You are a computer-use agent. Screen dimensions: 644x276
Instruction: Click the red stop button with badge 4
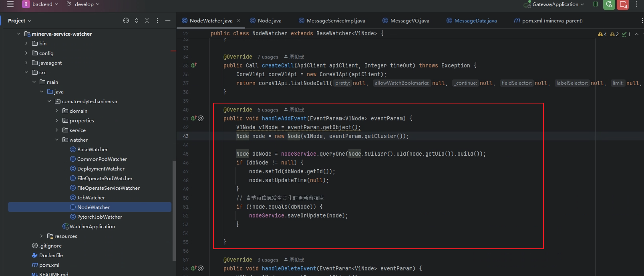pos(623,4)
